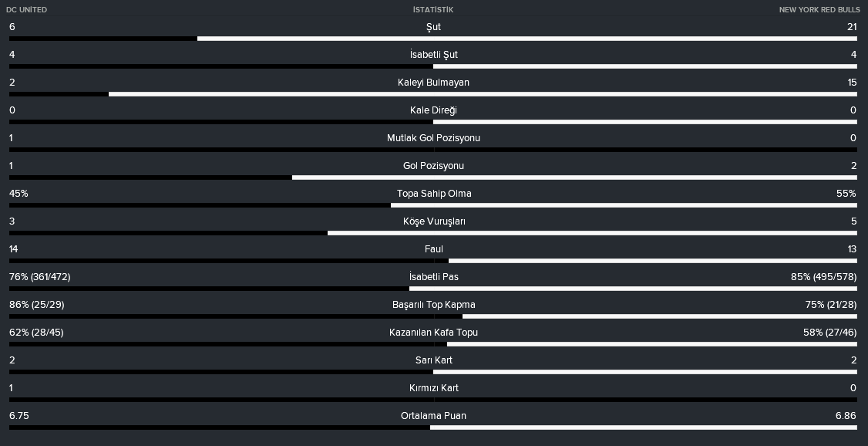
Task: Select the Mutlak Gol Pozisyonu label
Action: point(433,138)
